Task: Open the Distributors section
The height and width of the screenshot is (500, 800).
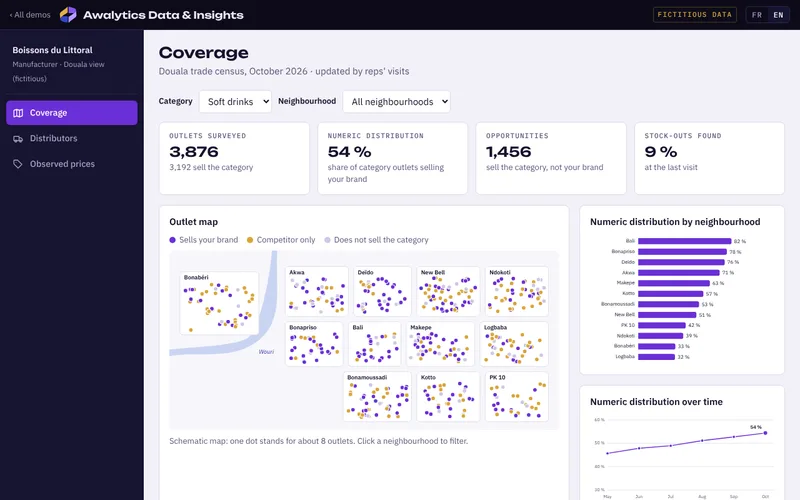Action: (72, 138)
